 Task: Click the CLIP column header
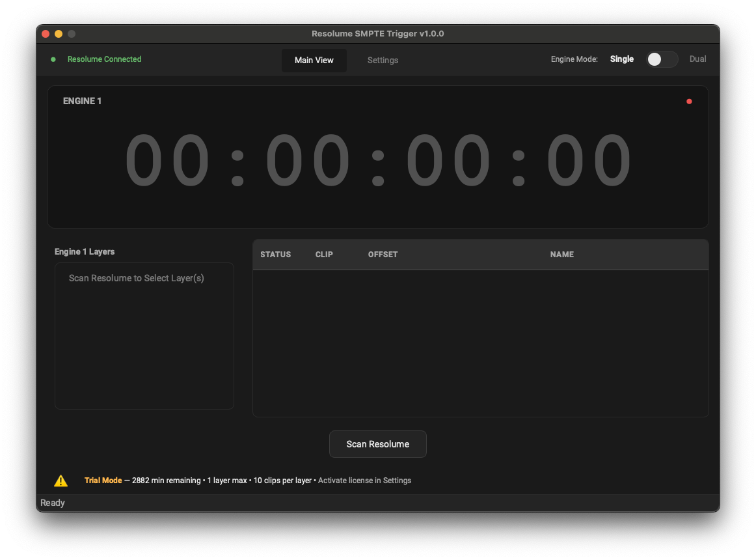click(324, 255)
